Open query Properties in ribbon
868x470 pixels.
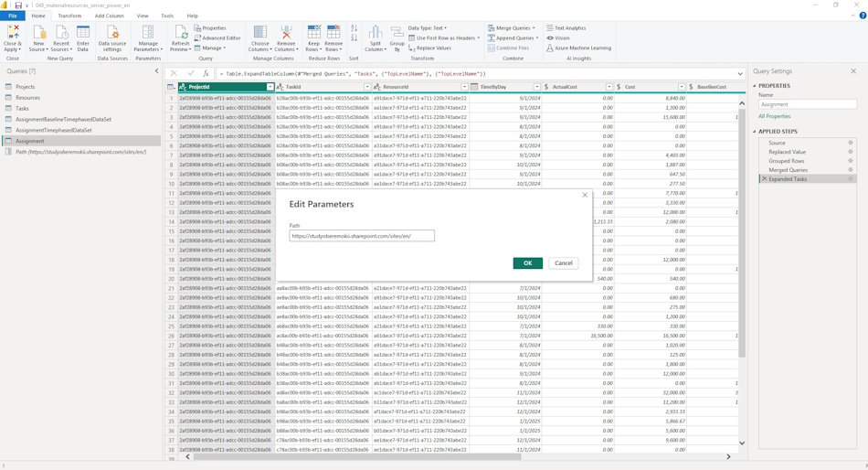pos(210,27)
